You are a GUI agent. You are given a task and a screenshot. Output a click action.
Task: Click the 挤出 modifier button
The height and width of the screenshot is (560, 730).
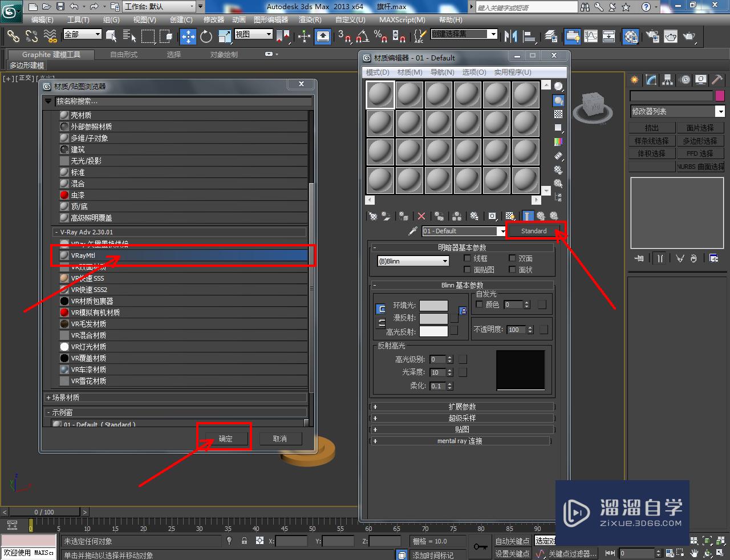(651, 128)
